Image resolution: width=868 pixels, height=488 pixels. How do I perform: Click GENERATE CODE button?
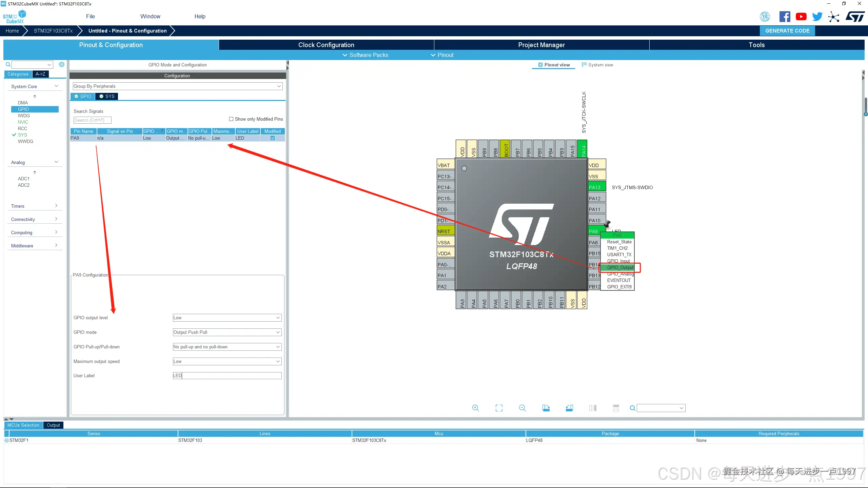[x=787, y=30]
